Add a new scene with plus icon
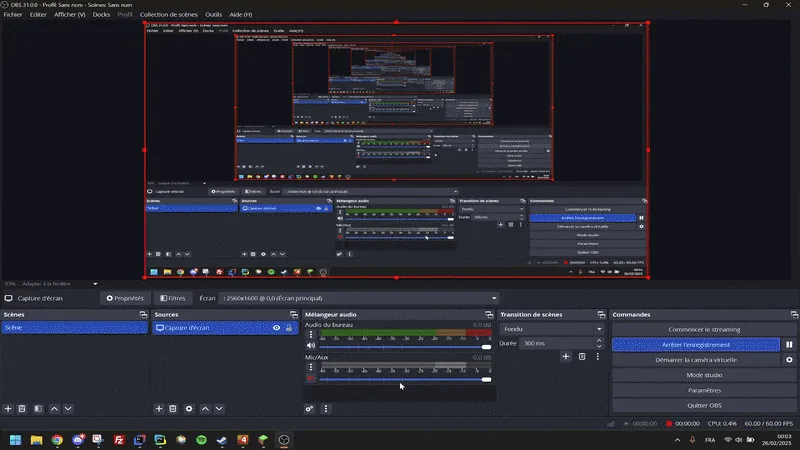Screen dimensions: 800x450 coord(8,409)
